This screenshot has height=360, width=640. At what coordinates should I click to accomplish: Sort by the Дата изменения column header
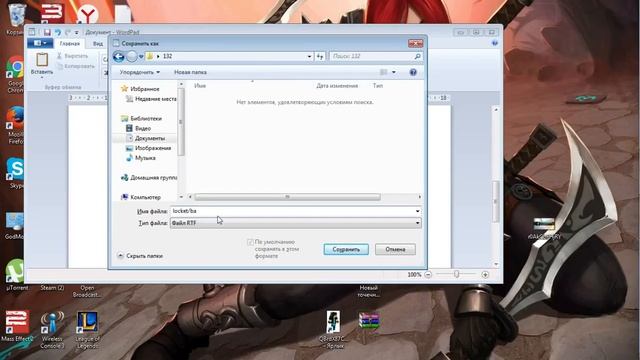tap(337, 86)
